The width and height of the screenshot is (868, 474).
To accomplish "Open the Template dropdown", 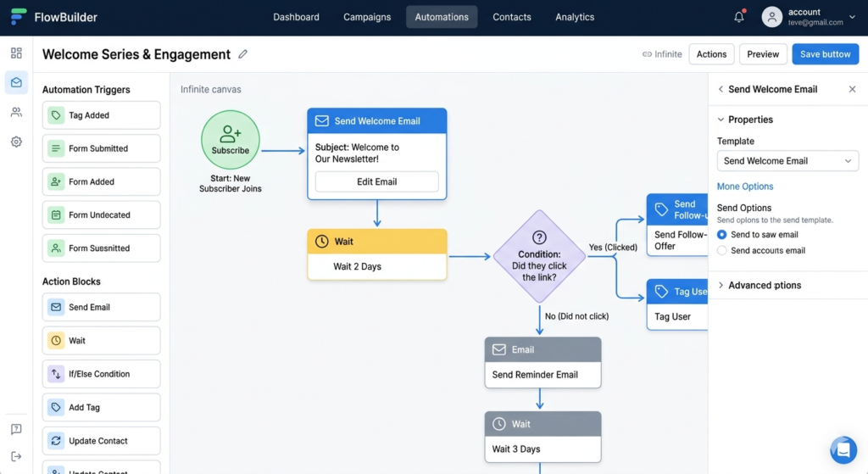I will coord(787,161).
